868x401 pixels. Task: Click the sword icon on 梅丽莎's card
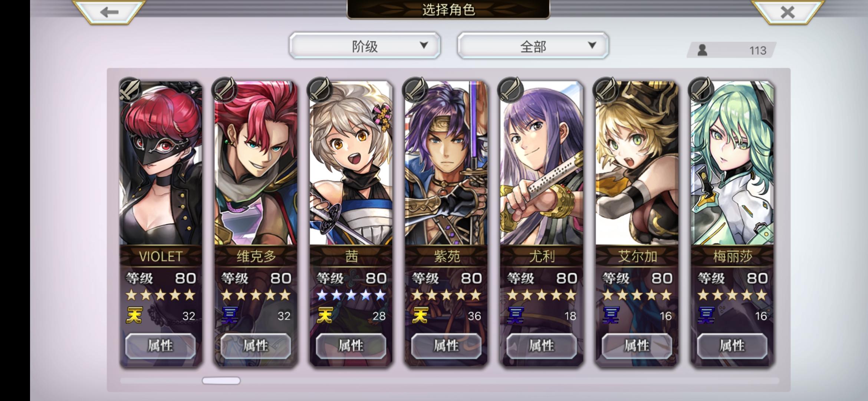701,89
